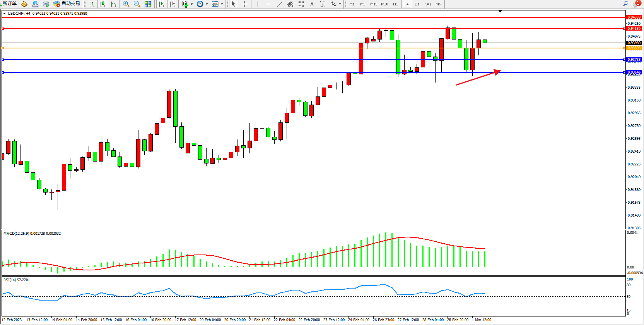Draw a trendline with the diagonal line tool
The width and height of the screenshot is (644, 325).
[x=280, y=4]
